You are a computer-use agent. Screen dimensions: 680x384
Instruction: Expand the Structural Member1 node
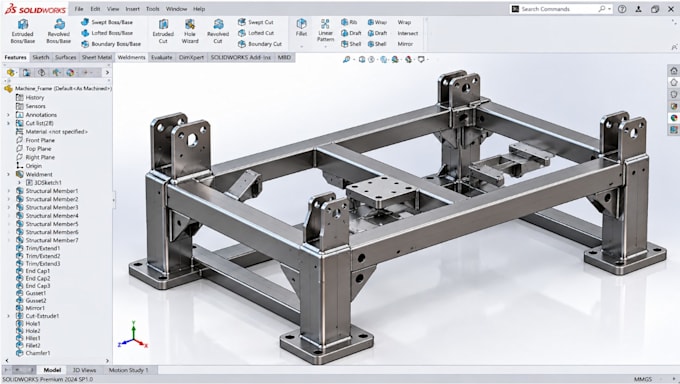point(8,191)
